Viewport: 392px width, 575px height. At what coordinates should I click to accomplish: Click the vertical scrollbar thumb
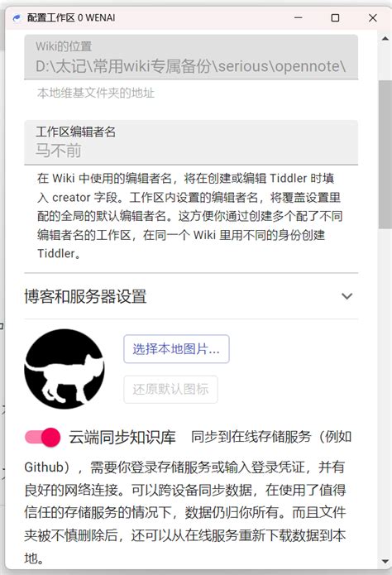pyautogui.click(x=385, y=155)
